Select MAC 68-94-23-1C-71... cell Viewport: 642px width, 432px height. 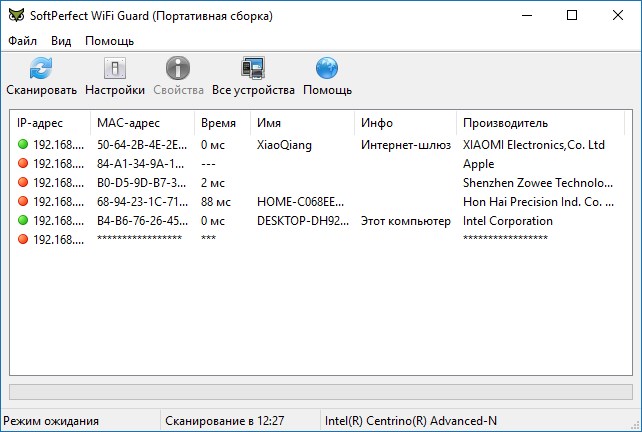click(142, 202)
